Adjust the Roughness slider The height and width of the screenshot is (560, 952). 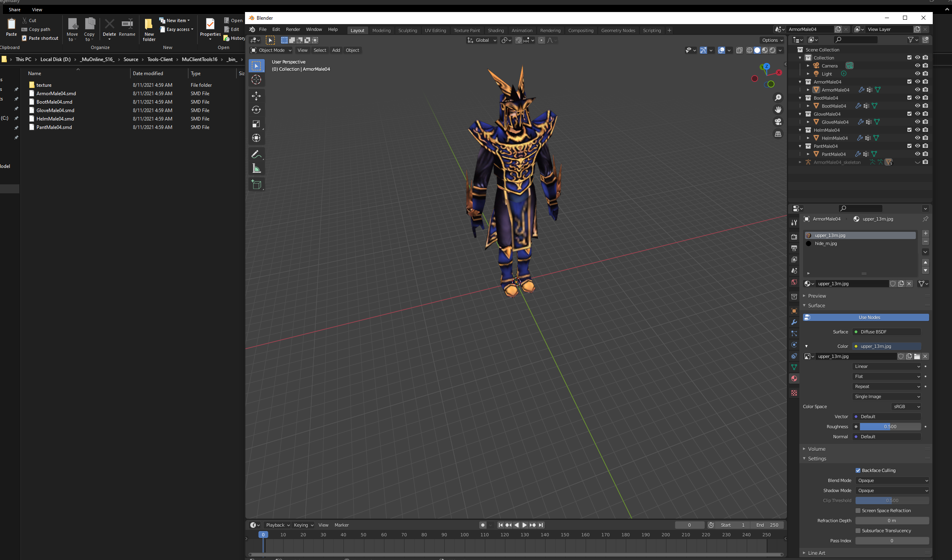890,427
